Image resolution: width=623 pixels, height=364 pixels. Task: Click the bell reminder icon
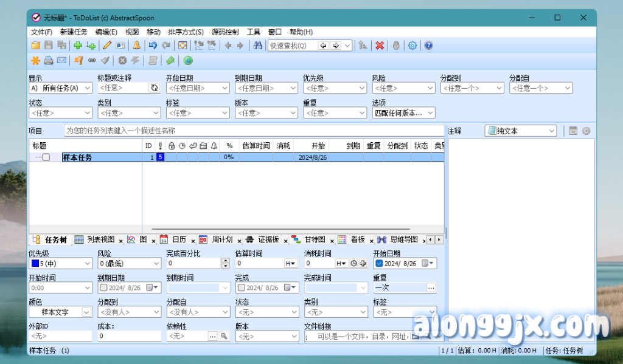click(x=136, y=46)
